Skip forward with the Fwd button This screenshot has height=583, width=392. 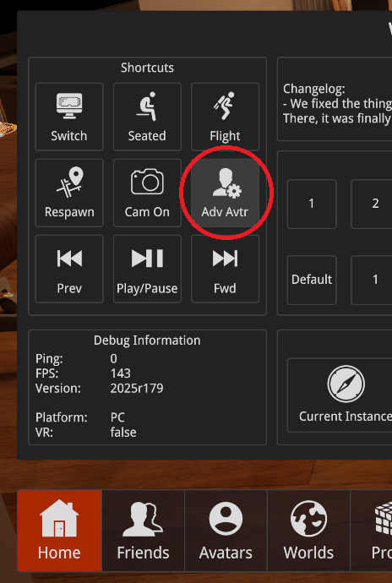(x=225, y=269)
